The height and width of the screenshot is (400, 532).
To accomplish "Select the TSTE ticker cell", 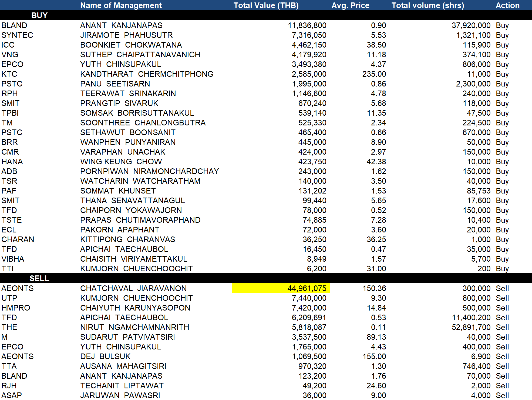I will point(12,220).
